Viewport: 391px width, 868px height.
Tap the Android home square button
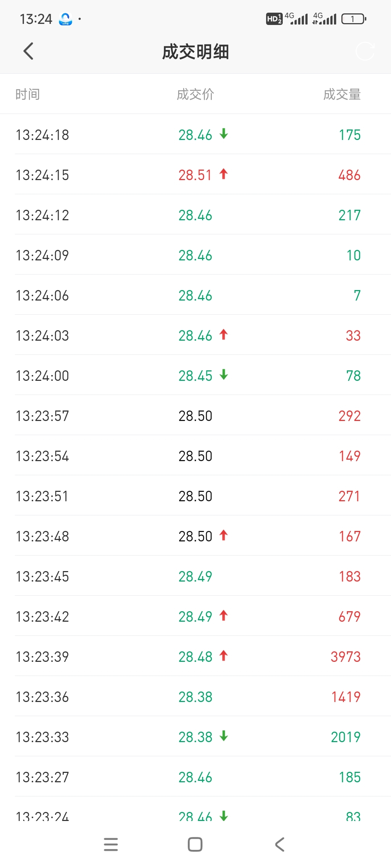coord(195,844)
